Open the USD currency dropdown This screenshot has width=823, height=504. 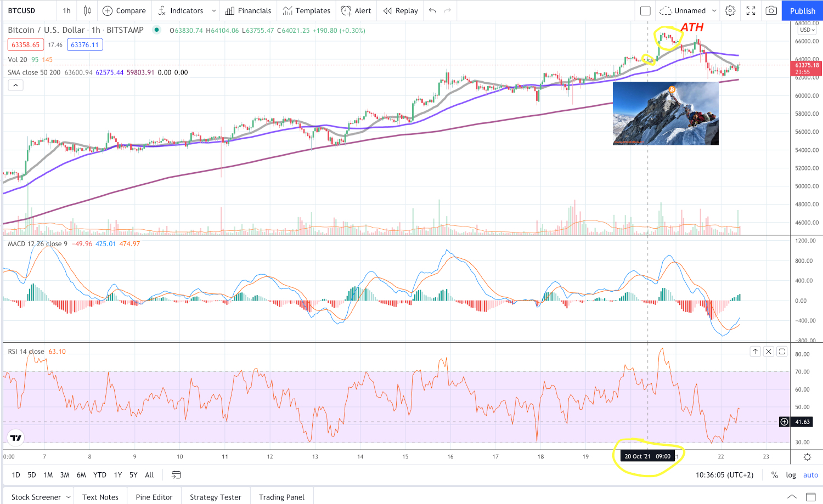point(807,30)
